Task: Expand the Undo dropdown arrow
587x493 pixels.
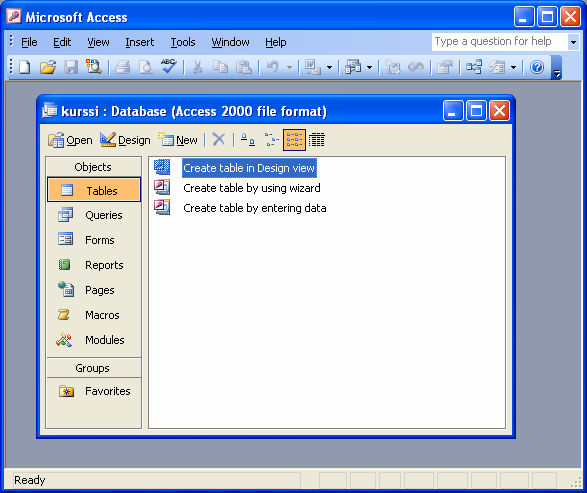Action: (289, 68)
